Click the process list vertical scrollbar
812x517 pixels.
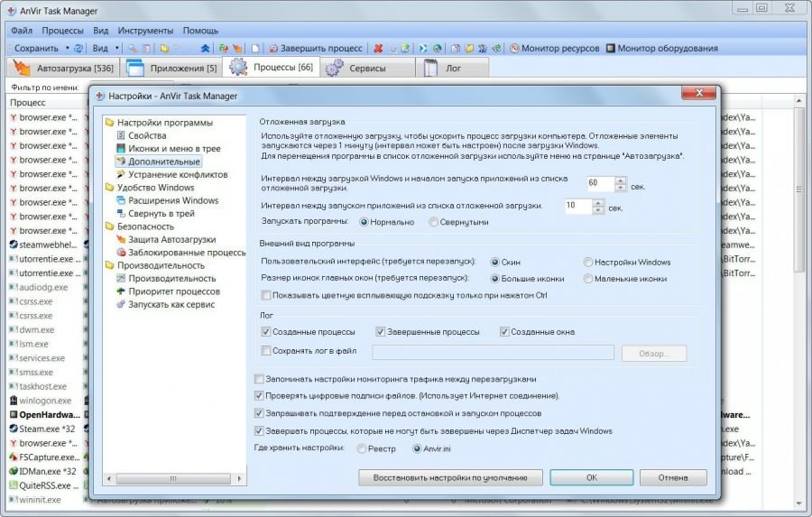[800, 271]
